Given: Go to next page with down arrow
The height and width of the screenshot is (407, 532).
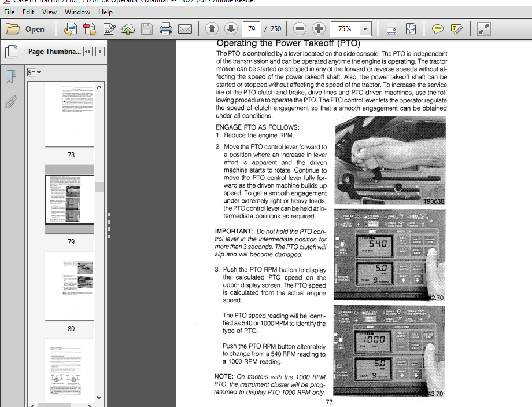Looking at the screenshot, I should coord(231,29).
